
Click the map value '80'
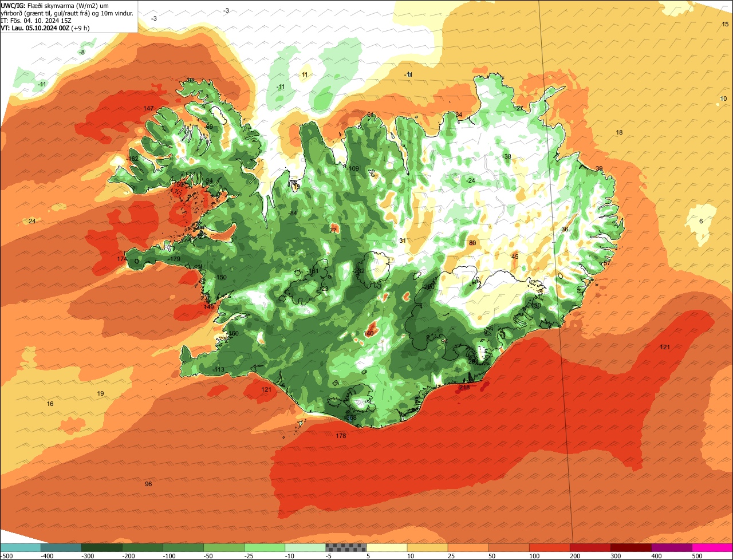[472, 243]
